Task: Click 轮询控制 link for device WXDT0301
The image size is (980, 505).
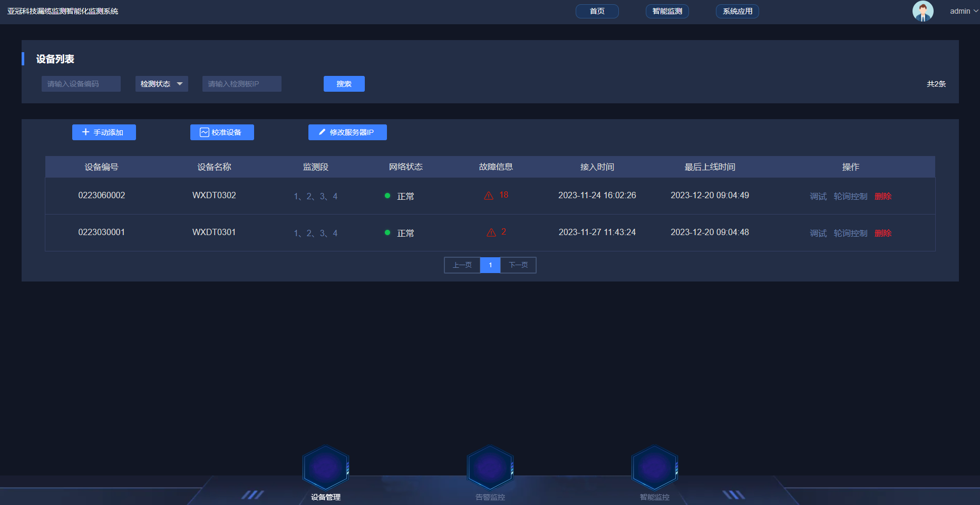Action: click(x=850, y=233)
